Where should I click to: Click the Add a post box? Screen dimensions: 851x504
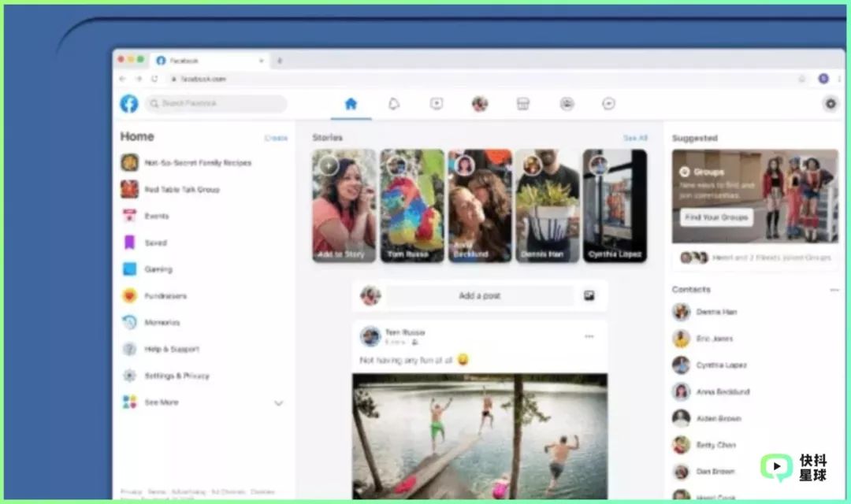point(480,295)
